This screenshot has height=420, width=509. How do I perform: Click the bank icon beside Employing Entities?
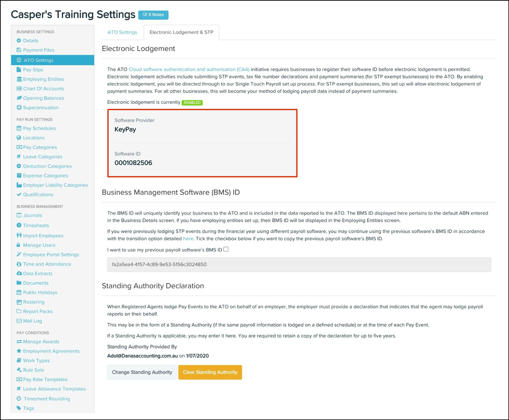pyautogui.click(x=19, y=79)
